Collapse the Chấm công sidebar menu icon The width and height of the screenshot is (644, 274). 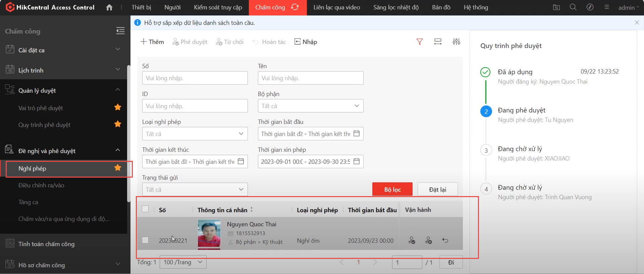point(120,31)
